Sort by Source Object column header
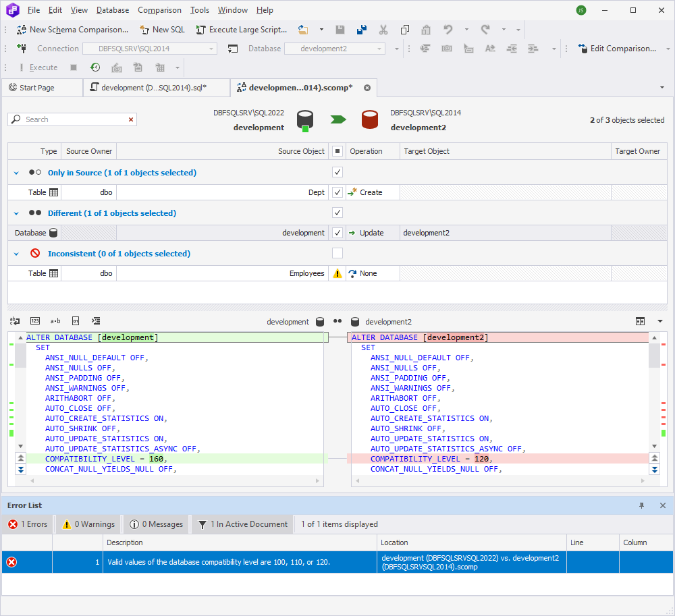The height and width of the screenshot is (616, 675). 222,151
